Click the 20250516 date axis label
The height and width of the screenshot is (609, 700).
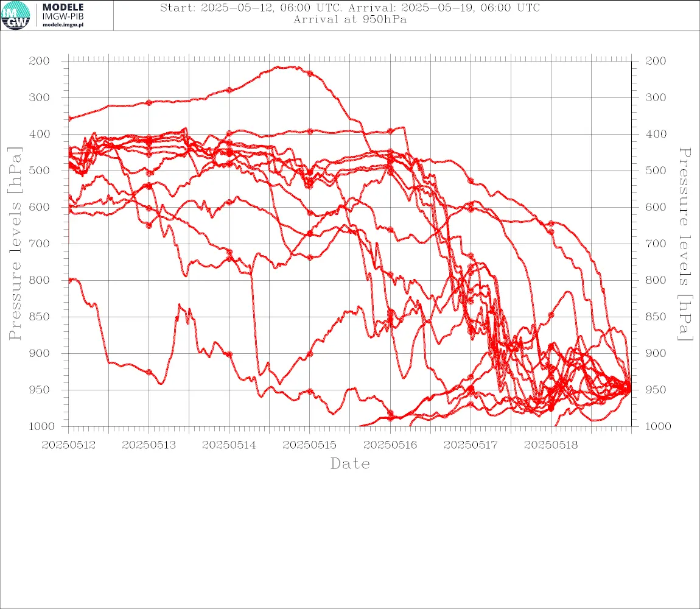[390, 445]
